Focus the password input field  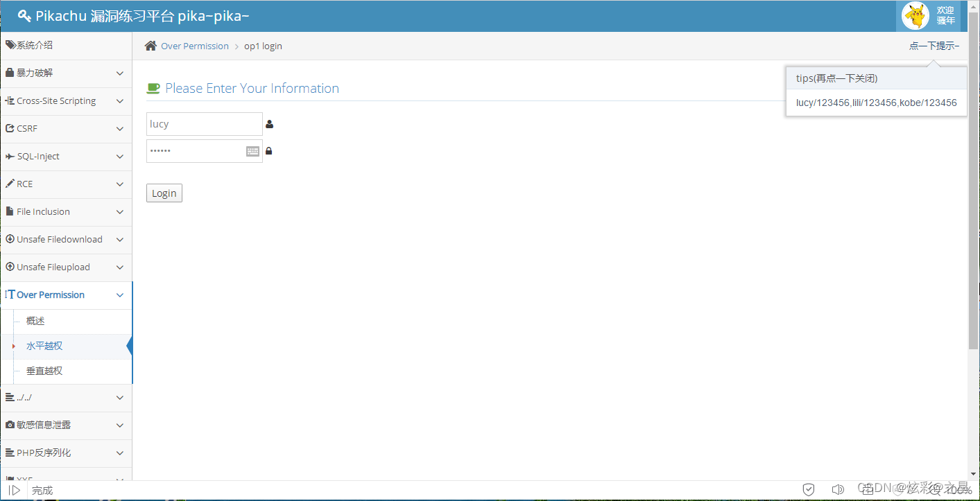[x=205, y=151]
